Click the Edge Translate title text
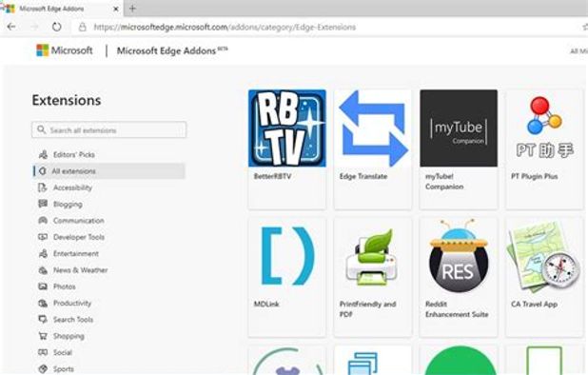Image resolution: width=588 pixels, height=375 pixels. click(363, 176)
